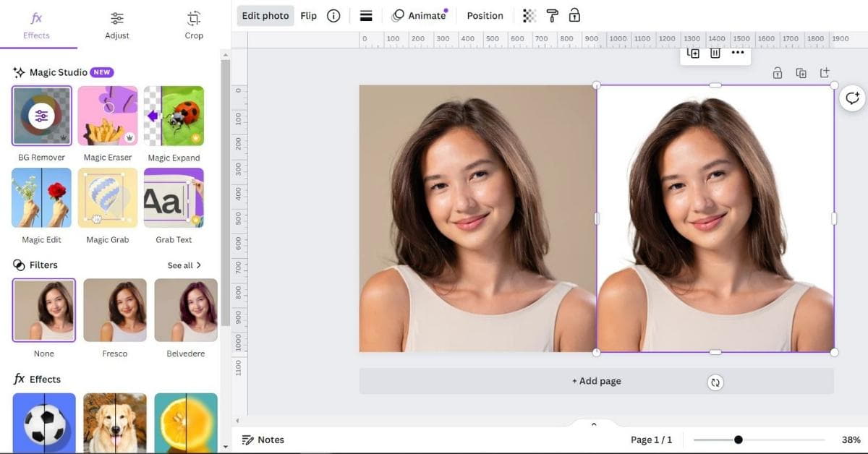
Task: Adjust the zoom slider handle
Action: tap(738, 440)
